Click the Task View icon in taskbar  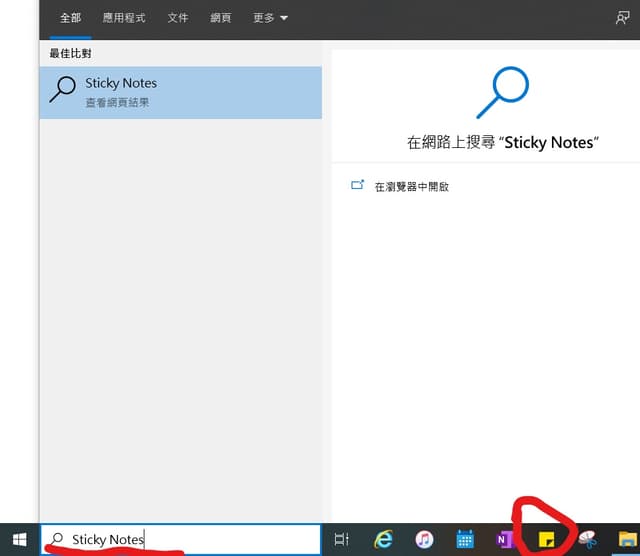pyautogui.click(x=341, y=540)
